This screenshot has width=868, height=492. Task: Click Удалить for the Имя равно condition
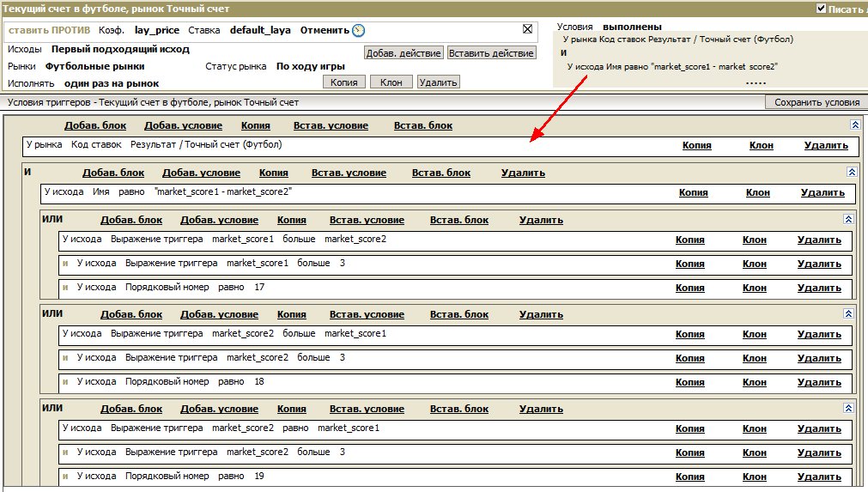(822, 192)
